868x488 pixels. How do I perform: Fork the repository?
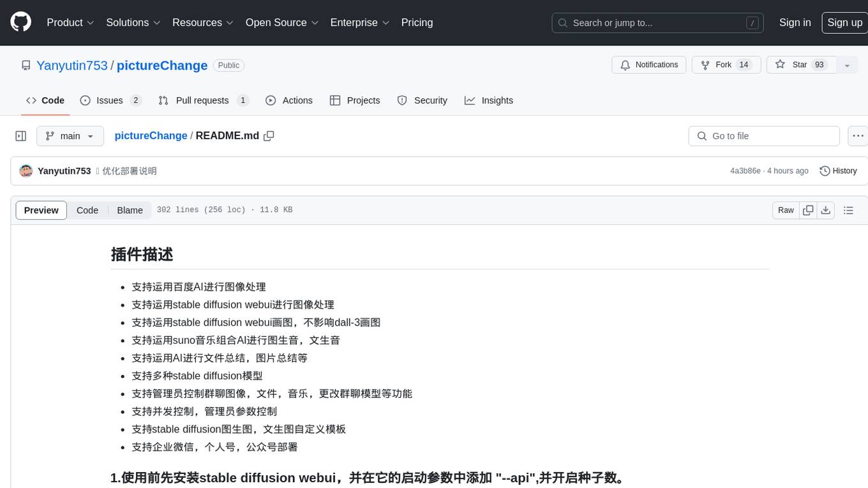(x=726, y=65)
